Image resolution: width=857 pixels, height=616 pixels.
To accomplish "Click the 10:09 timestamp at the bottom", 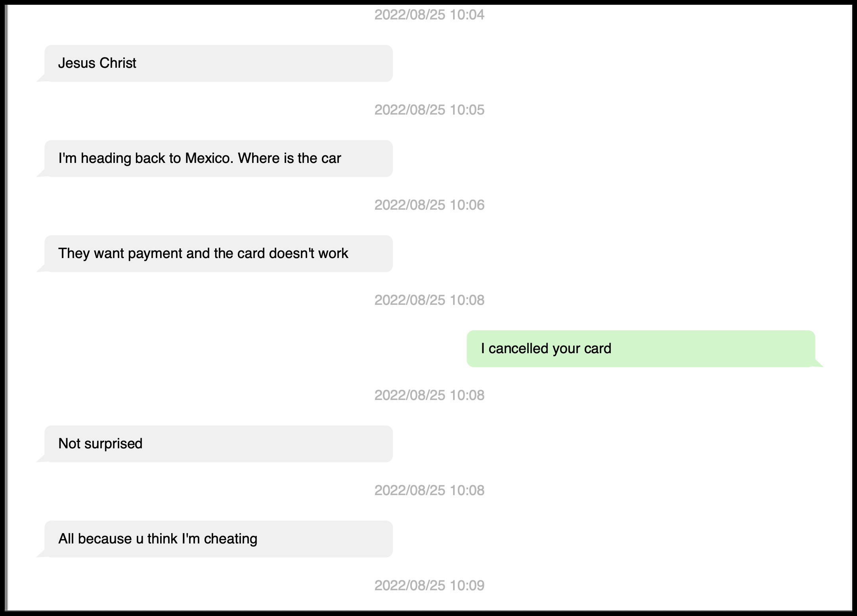I will coord(429,585).
